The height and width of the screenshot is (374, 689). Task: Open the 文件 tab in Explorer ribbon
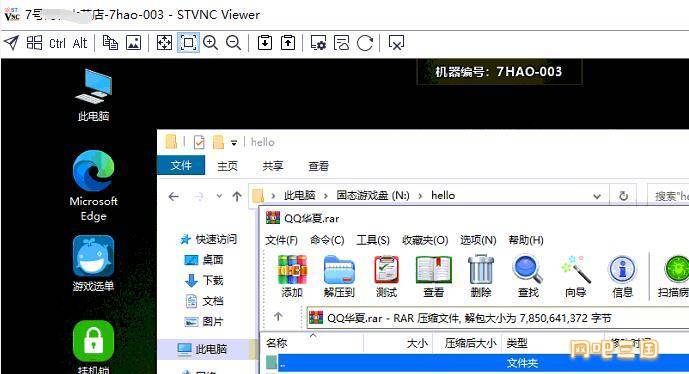click(x=181, y=166)
